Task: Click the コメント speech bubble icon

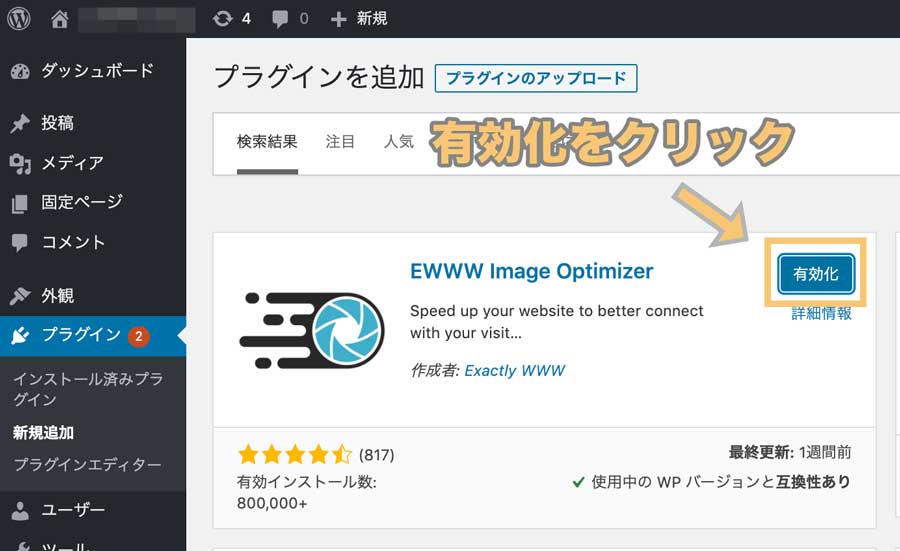Action: click(x=20, y=243)
